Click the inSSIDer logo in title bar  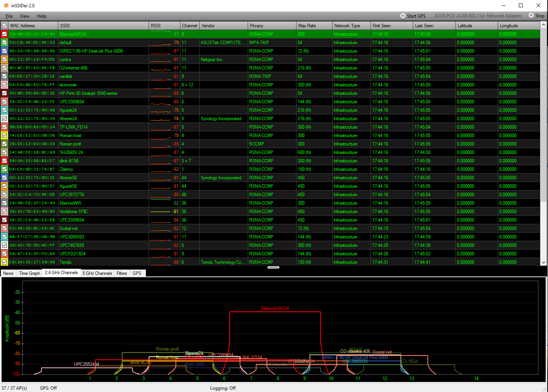[6, 5]
